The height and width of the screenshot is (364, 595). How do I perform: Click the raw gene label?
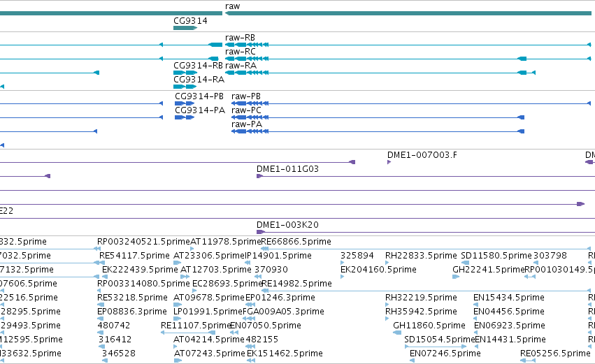click(x=232, y=6)
